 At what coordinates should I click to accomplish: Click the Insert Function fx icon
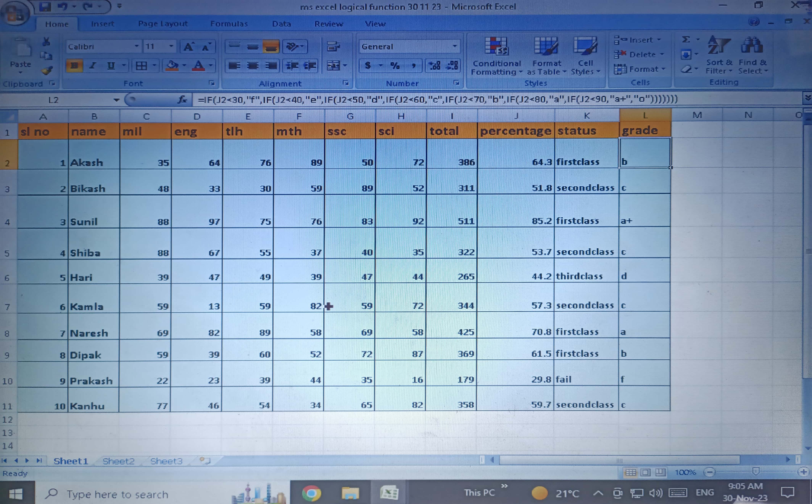pyautogui.click(x=182, y=99)
